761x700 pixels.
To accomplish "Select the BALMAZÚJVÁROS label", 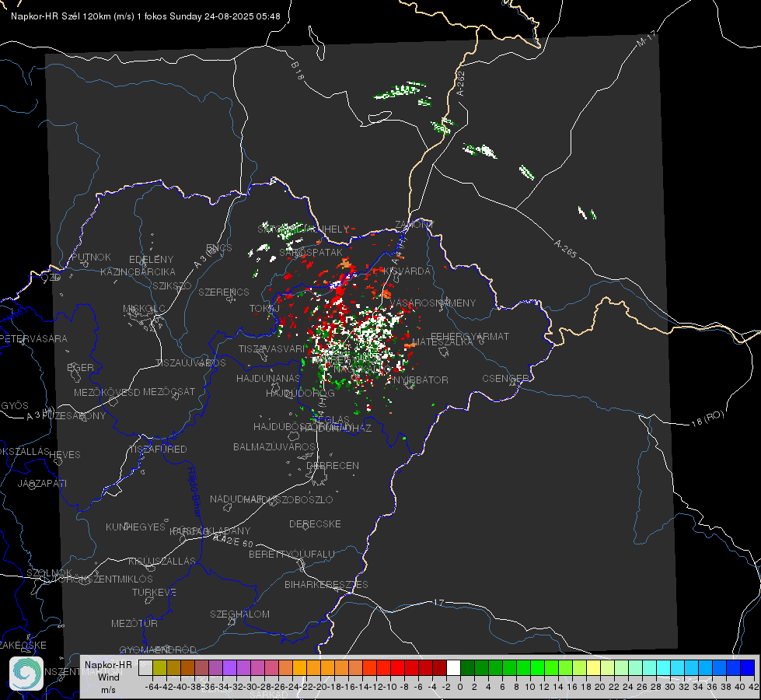I will coord(274,446).
